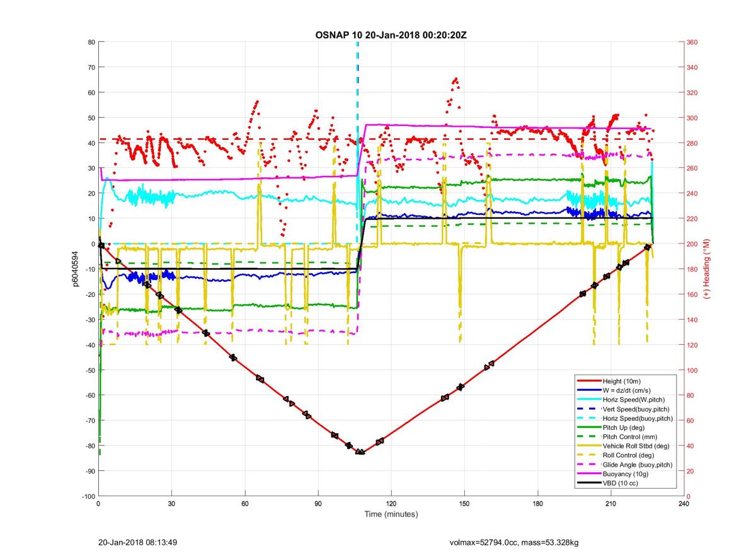Click the "Buoyancy (10g)" legend entry
Screen dimensions: 756x558
[x=626, y=474]
